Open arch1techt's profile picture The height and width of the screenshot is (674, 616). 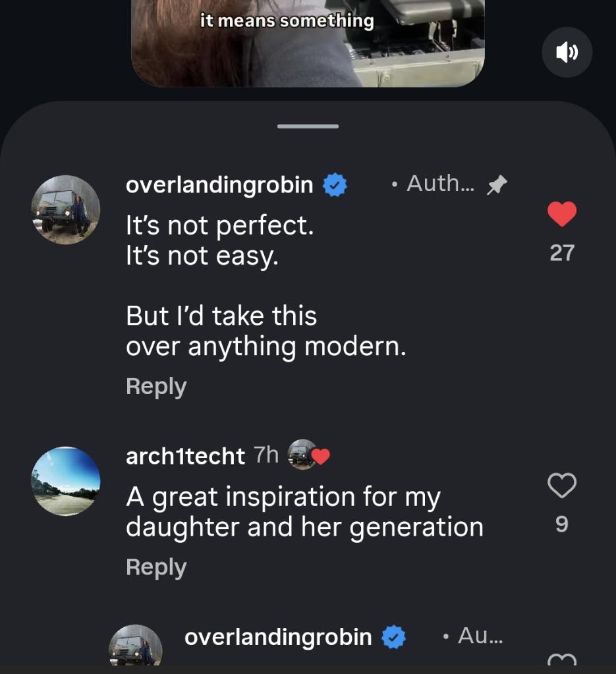coord(66,481)
